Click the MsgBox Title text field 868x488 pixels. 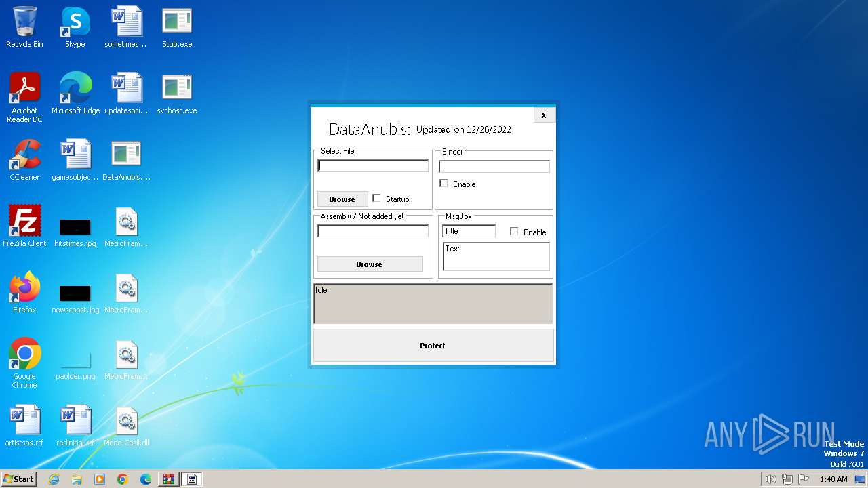tap(469, 231)
